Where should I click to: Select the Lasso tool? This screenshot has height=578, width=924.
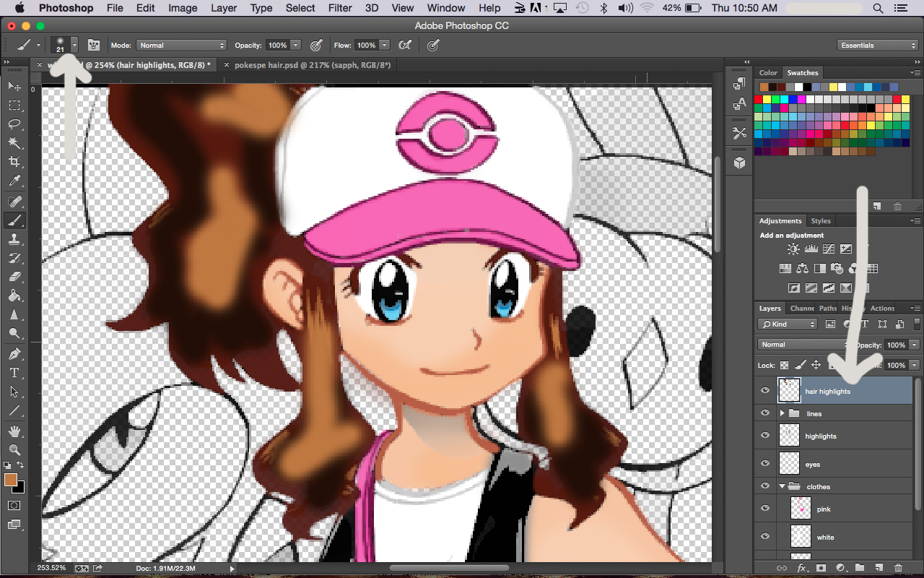(14, 124)
